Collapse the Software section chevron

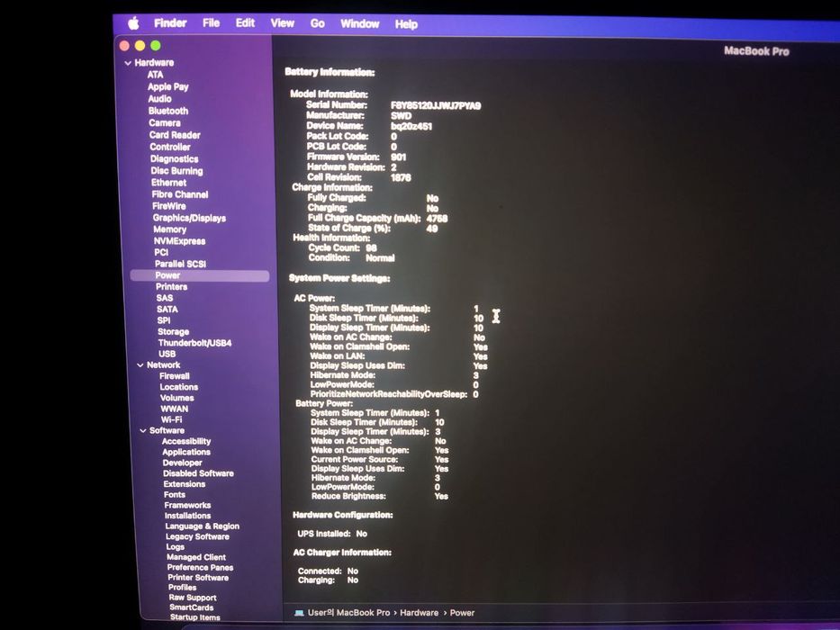(143, 431)
